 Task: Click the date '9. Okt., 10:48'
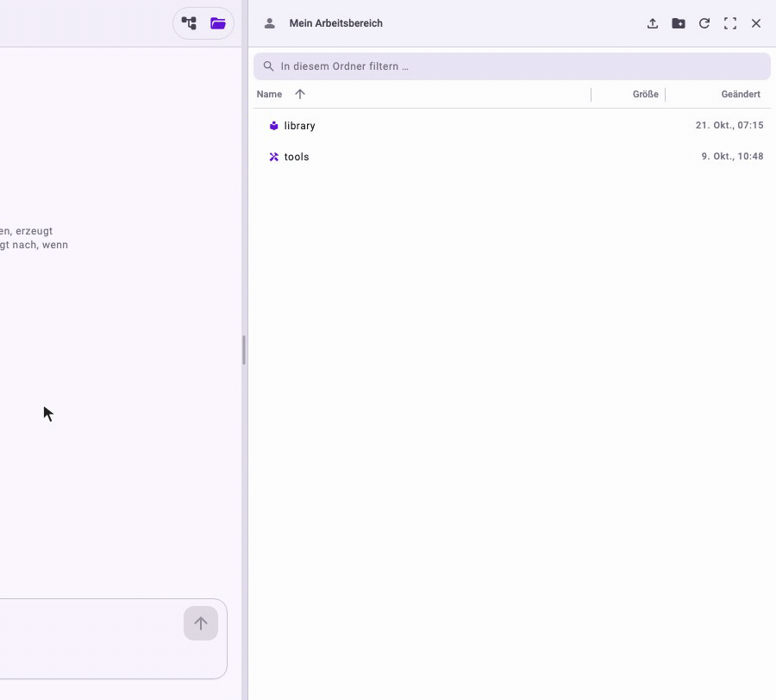coord(732,156)
